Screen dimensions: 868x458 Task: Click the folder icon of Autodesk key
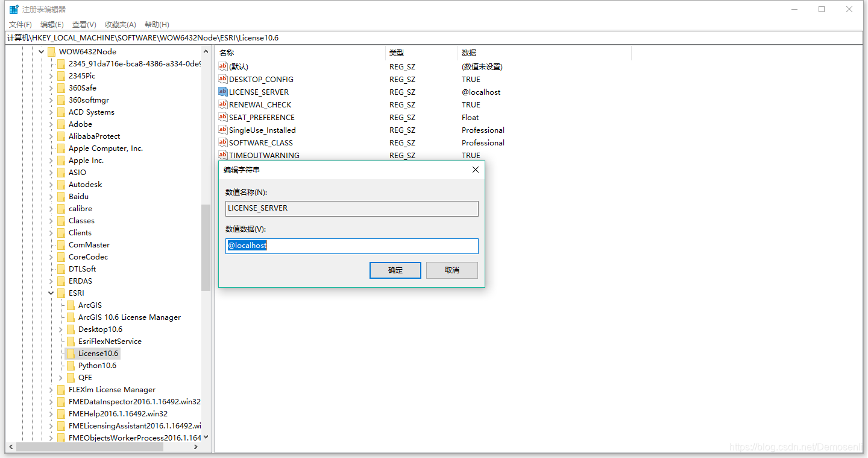61,184
